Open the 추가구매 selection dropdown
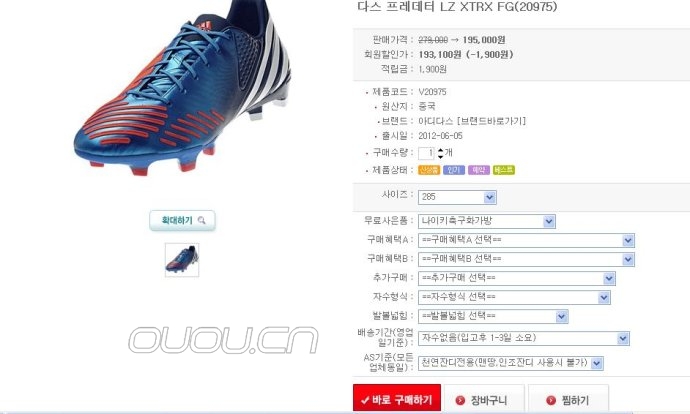 (x=517, y=278)
